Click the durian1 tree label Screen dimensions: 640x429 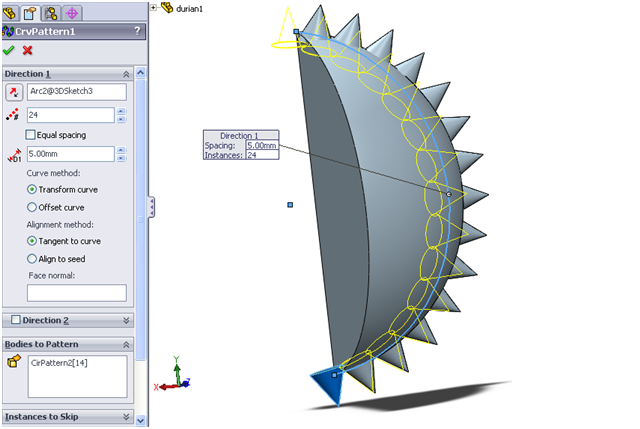tap(189, 9)
